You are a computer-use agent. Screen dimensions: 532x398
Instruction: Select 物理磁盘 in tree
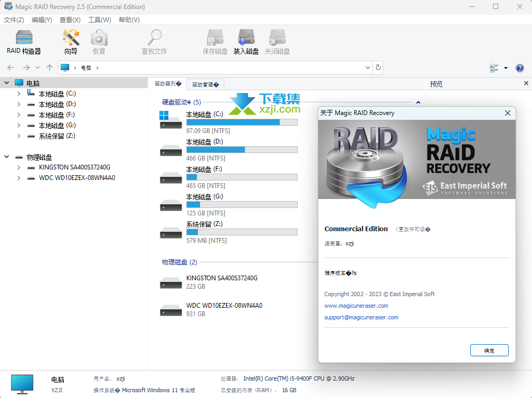click(40, 157)
